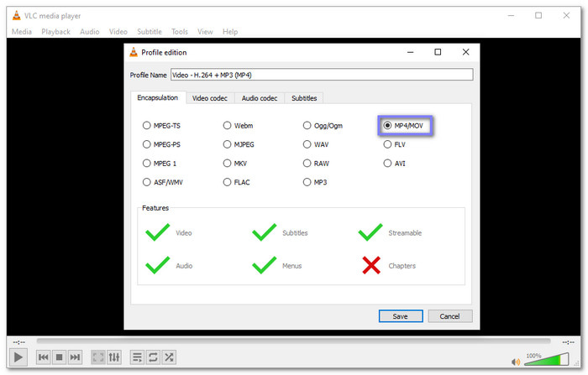This screenshot has height=375, width=588.
Task: Click the Previous media button
Action: tap(43, 357)
